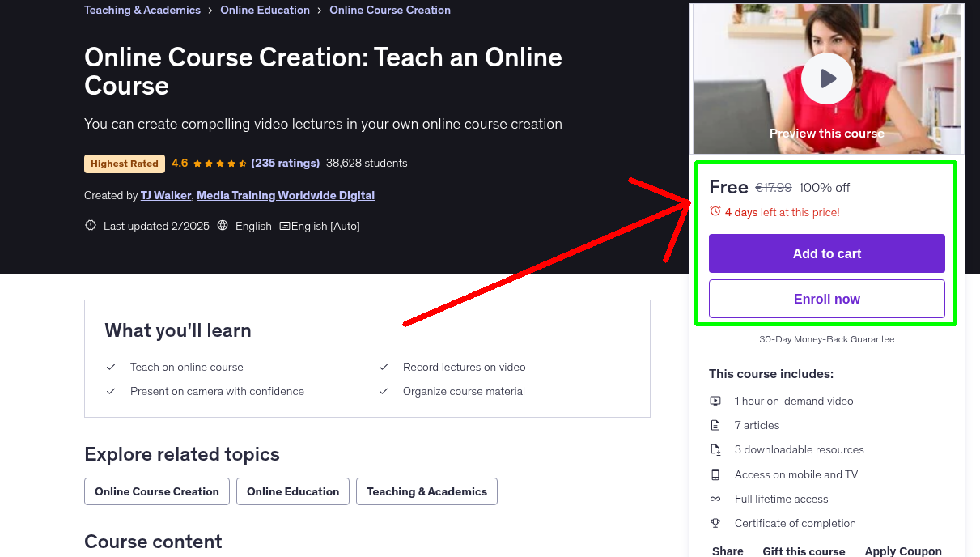The width and height of the screenshot is (980, 557).
Task: Click Add to cart
Action: tap(826, 253)
